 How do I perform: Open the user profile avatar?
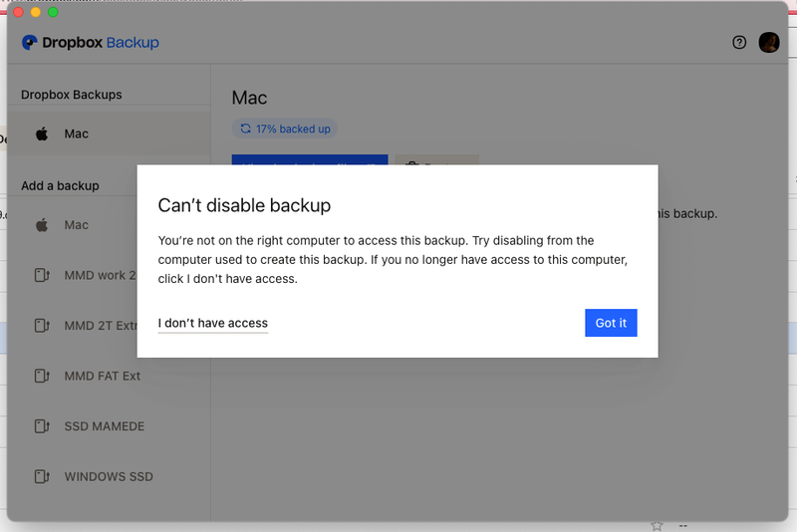[768, 43]
